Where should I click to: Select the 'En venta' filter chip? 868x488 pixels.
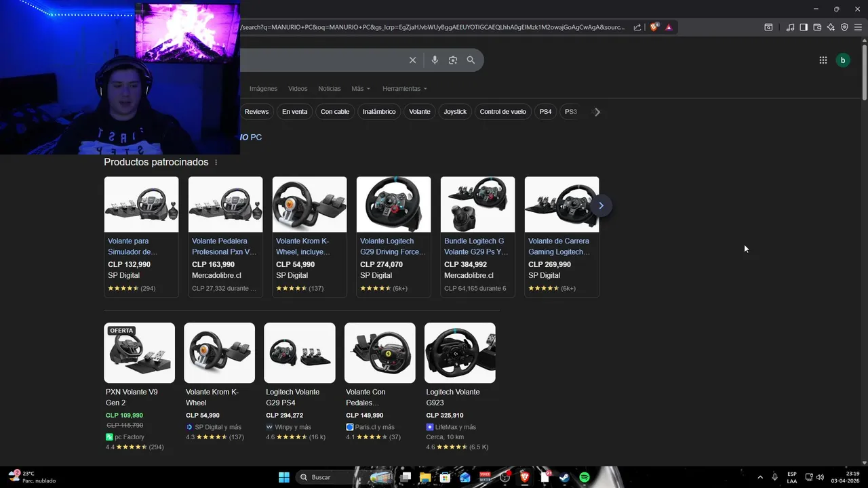tap(295, 112)
